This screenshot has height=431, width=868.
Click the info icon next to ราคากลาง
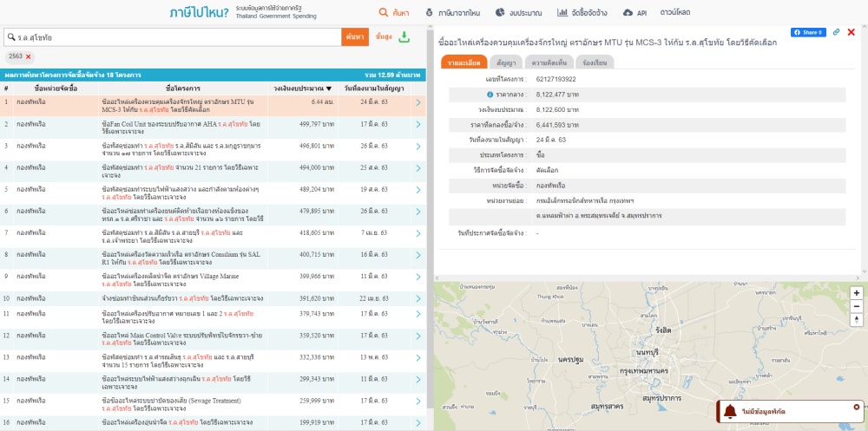(490, 94)
